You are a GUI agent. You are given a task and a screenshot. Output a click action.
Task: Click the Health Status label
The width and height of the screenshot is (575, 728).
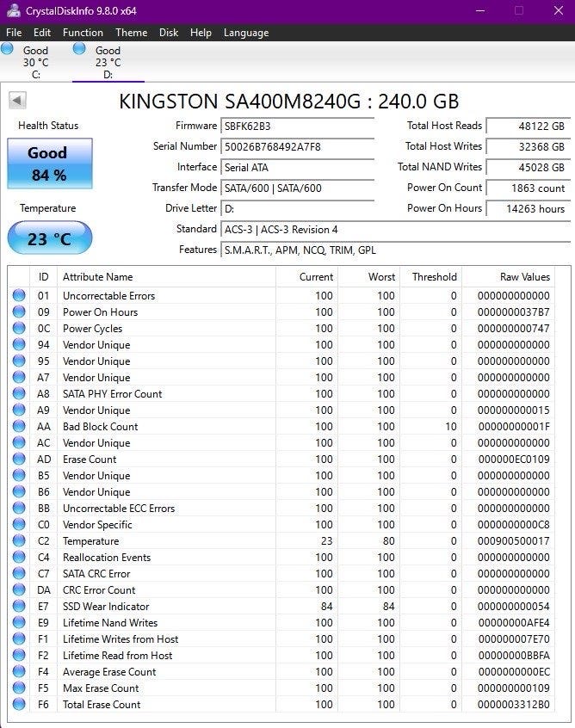point(48,126)
